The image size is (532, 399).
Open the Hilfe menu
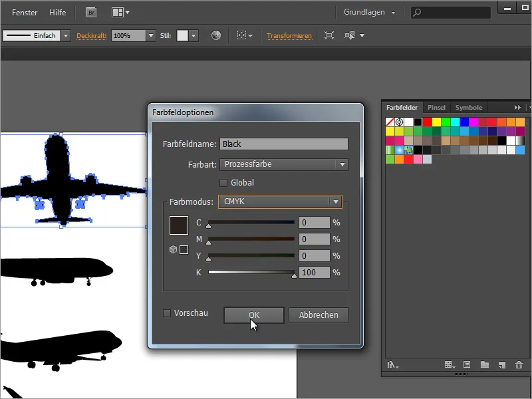(x=57, y=13)
